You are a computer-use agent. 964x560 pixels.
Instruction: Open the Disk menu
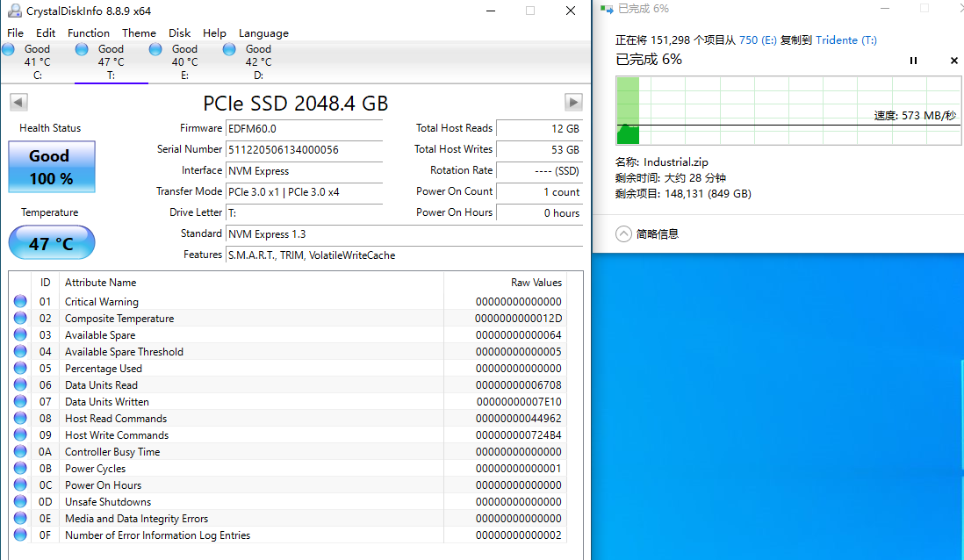tap(179, 33)
